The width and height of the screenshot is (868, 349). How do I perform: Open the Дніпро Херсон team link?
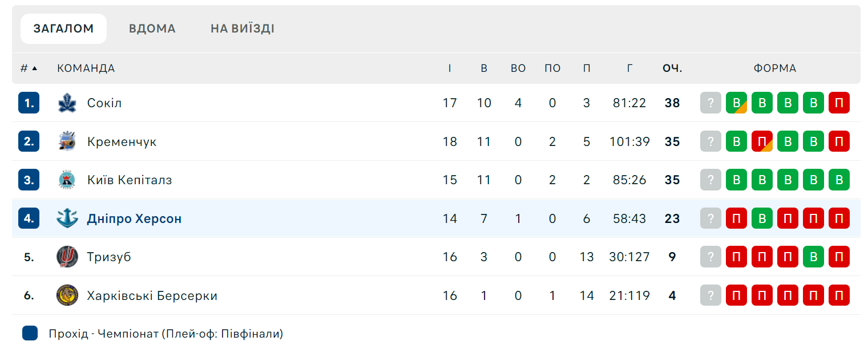tap(134, 218)
